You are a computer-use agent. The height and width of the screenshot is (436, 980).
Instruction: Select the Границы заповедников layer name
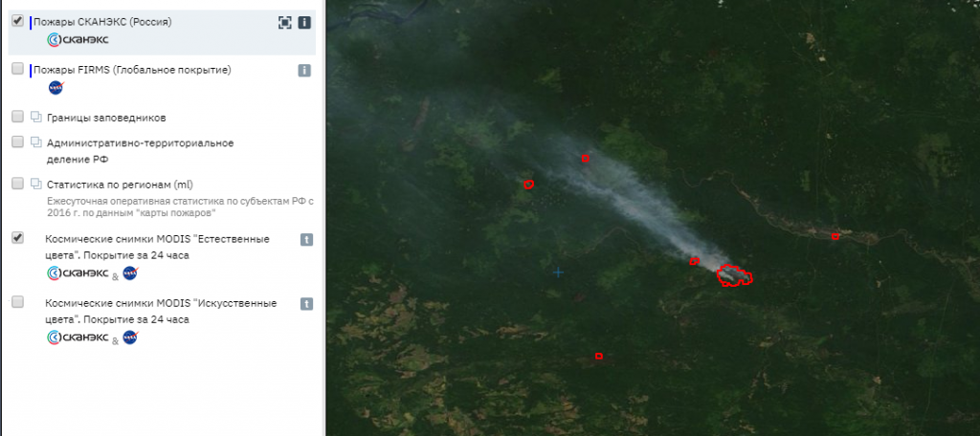coord(106,118)
